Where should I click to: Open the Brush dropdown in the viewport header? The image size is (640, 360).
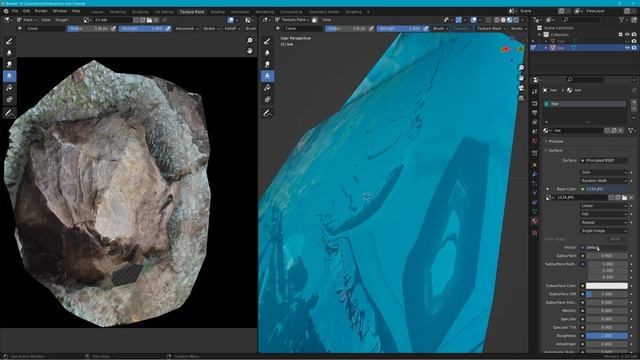[x=440, y=29]
